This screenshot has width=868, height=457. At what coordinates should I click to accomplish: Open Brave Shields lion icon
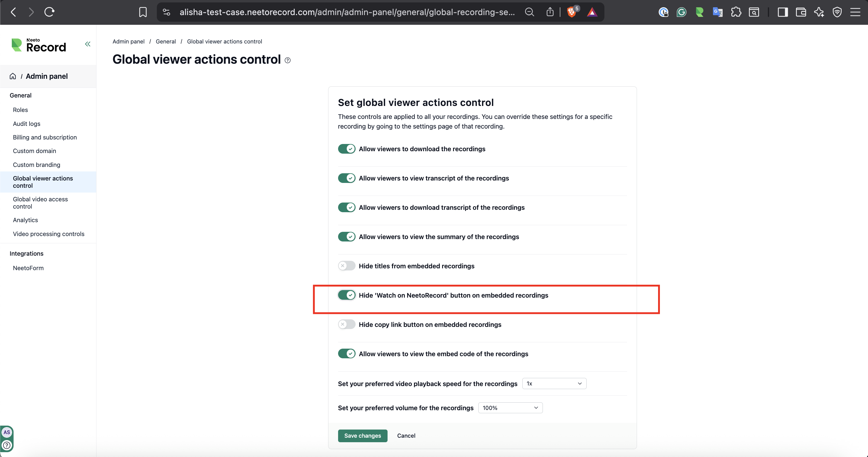point(572,12)
